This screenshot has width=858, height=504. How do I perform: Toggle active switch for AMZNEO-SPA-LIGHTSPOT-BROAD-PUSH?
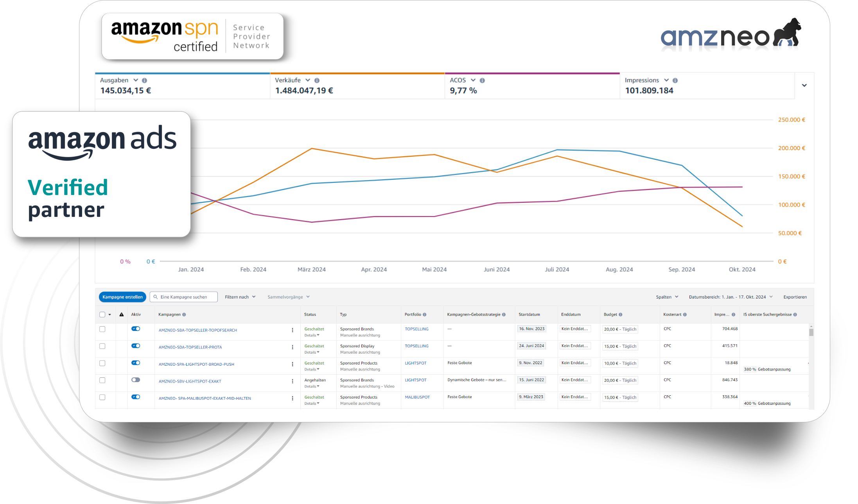136,363
